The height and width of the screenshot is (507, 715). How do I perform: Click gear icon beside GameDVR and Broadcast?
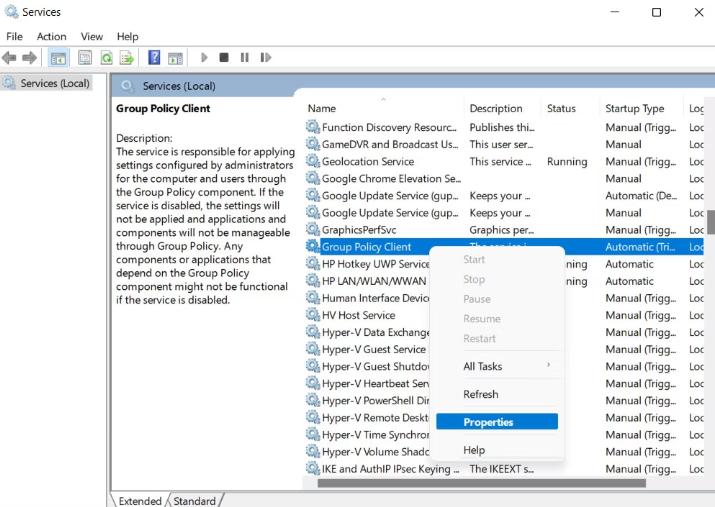click(312, 144)
